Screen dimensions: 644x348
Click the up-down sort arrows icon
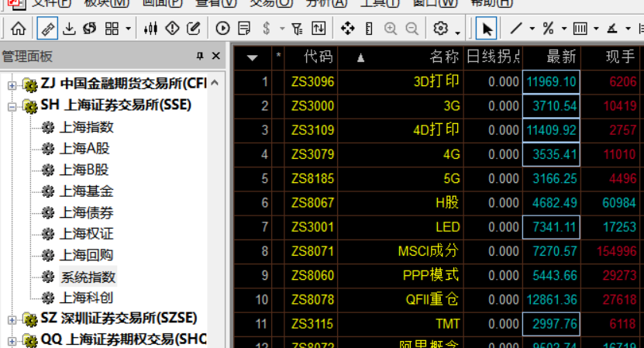pyautogui.click(x=319, y=29)
